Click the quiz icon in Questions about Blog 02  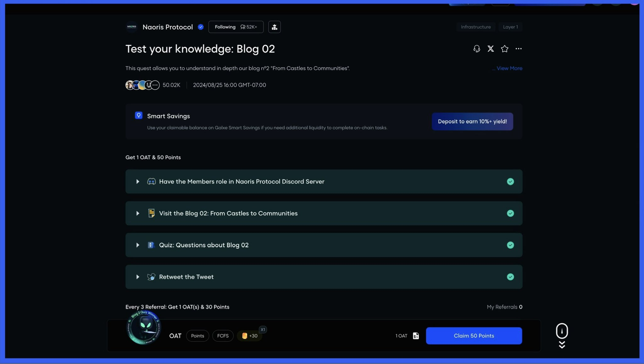[x=151, y=245]
